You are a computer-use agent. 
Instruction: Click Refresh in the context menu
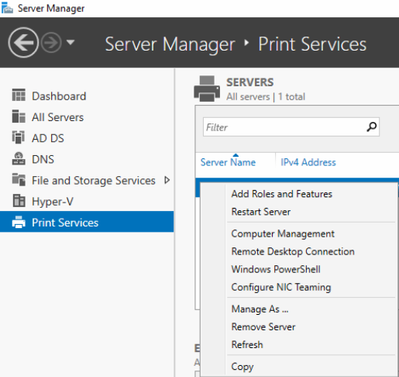247,344
